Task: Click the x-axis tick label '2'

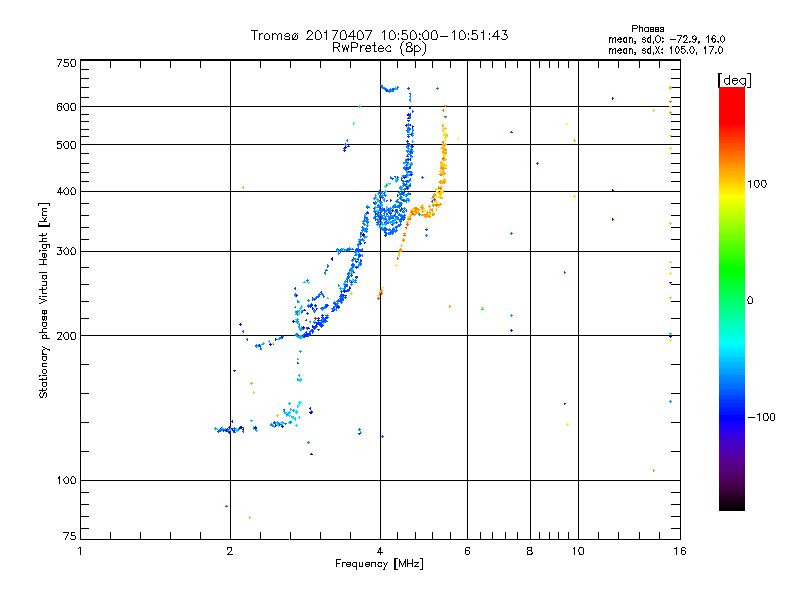Action: click(230, 551)
